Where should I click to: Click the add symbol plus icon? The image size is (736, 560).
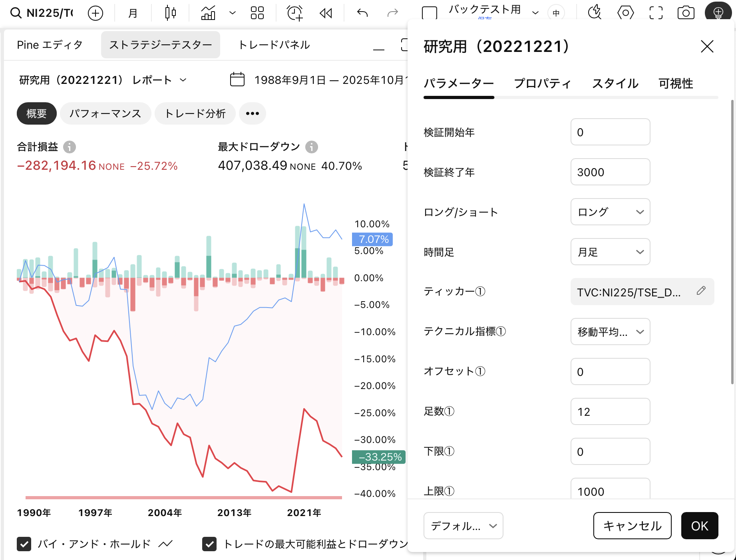click(95, 13)
